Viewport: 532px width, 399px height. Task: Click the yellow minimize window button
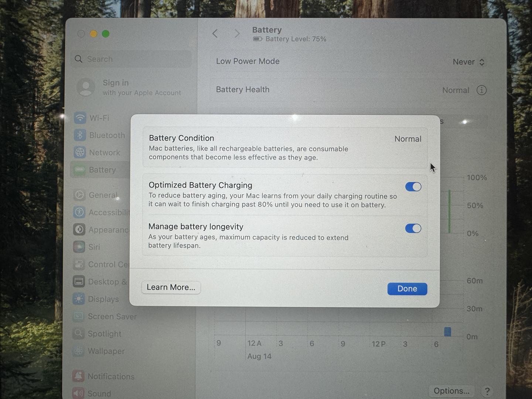tap(93, 34)
